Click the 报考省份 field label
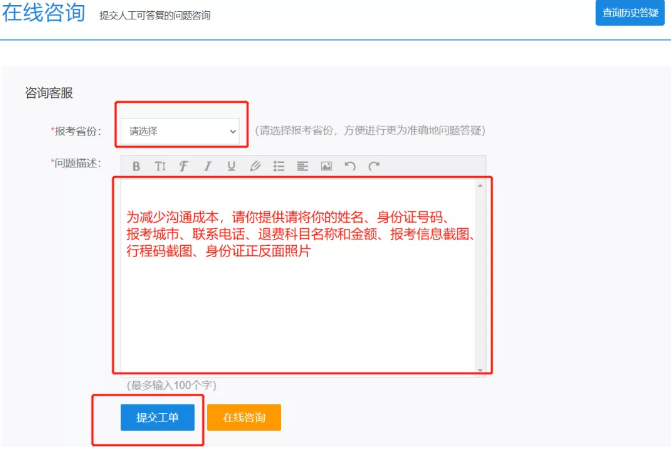Image resolution: width=671 pixels, height=450 pixels. click(76, 131)
